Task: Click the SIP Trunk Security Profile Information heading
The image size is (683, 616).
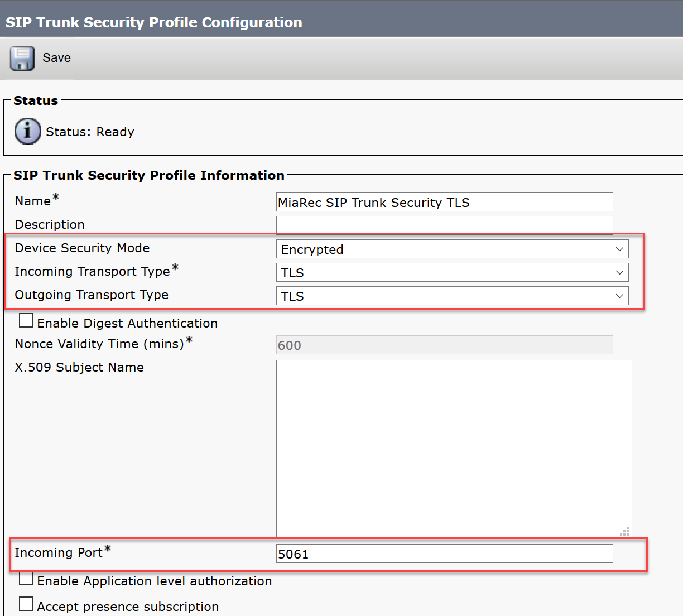Action: [149, 175]
